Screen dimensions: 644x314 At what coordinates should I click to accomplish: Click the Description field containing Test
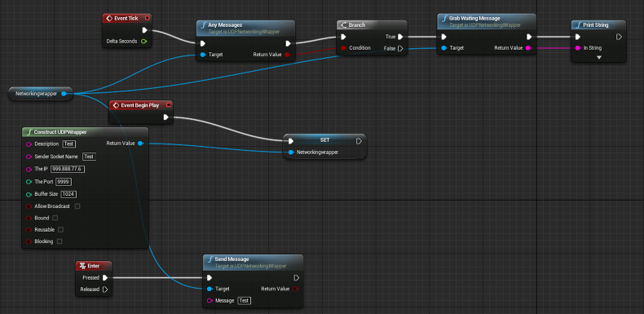point(69,144)
